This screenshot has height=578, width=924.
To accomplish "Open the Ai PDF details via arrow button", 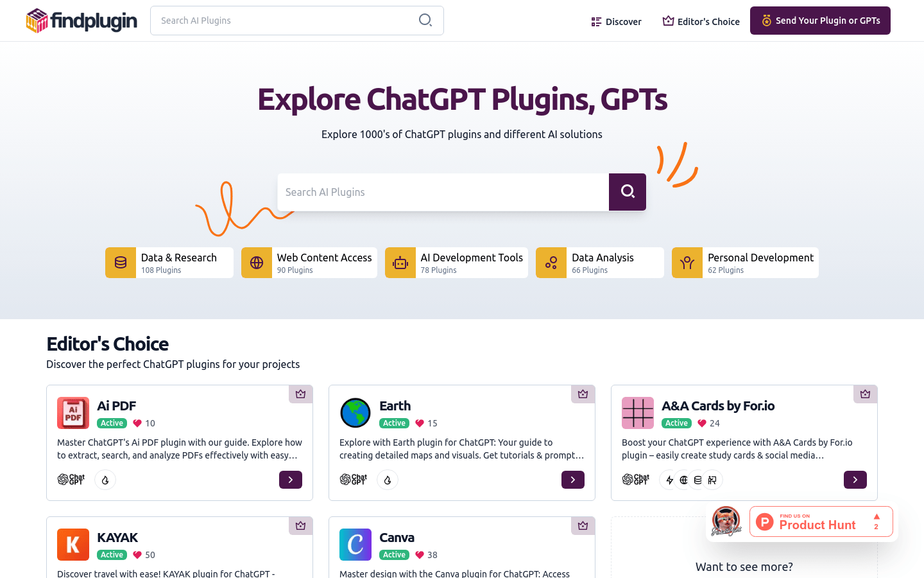I will (x=290, y=480).
